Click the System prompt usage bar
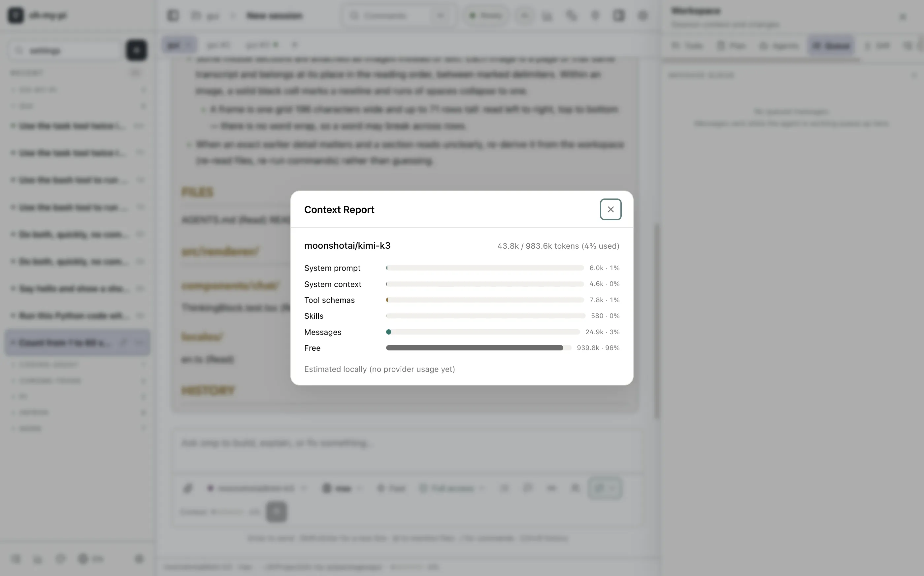The width and height of the screenshot is (924, 576). (484, 268)
